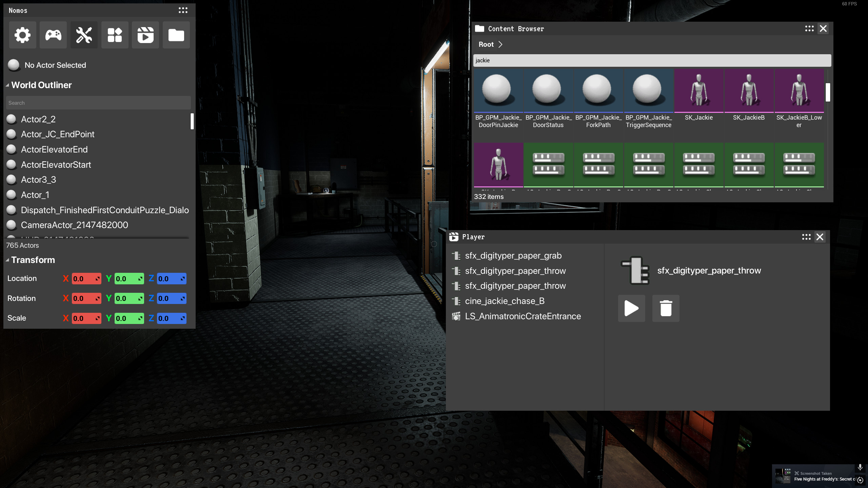Open the wrench tools panel in Nomos
The image size is (868, 488).
[x=84, y=35]
